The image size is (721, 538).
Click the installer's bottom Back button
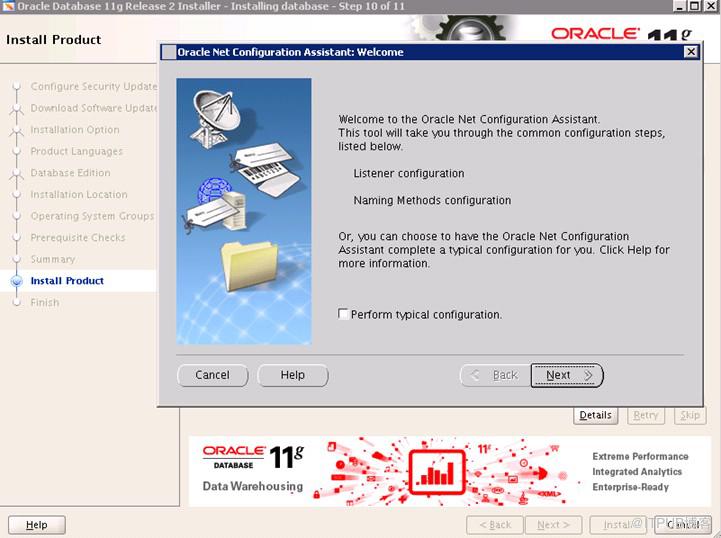pyautogui.click(x=495, y=525)
